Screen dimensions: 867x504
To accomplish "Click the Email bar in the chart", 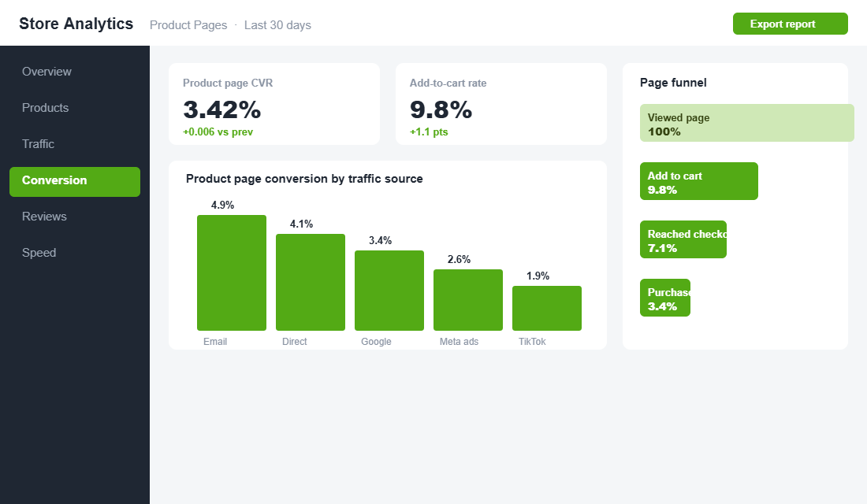I will tap(232, 273).
